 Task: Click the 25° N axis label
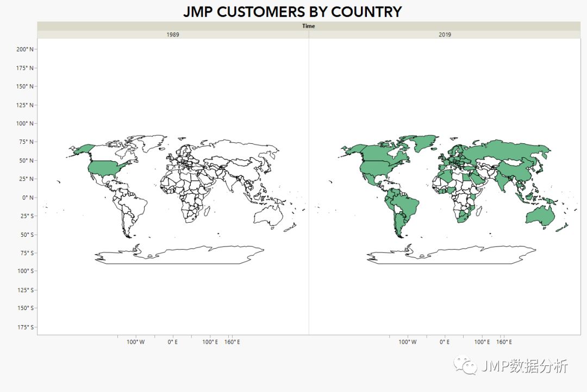[x=26, y=179]
